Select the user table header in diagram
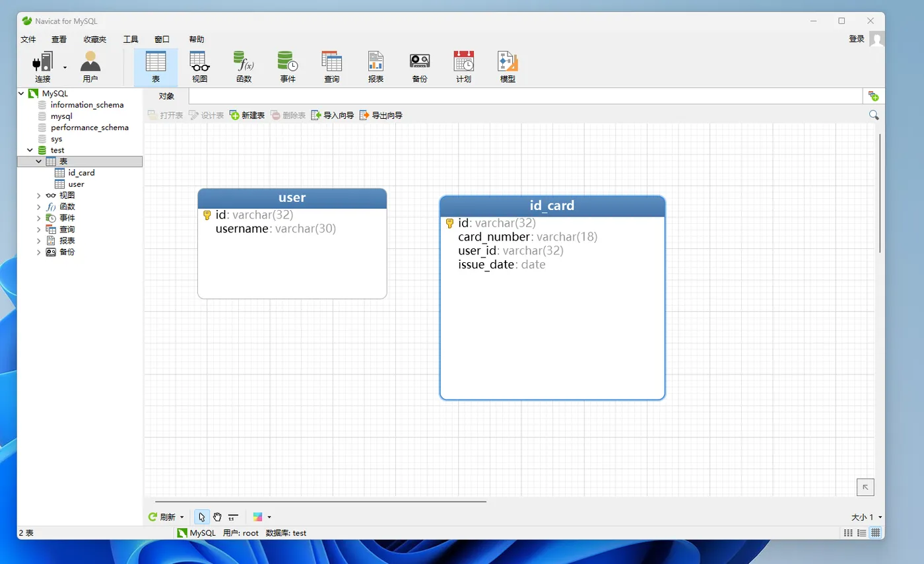 [x=292, y=198]
